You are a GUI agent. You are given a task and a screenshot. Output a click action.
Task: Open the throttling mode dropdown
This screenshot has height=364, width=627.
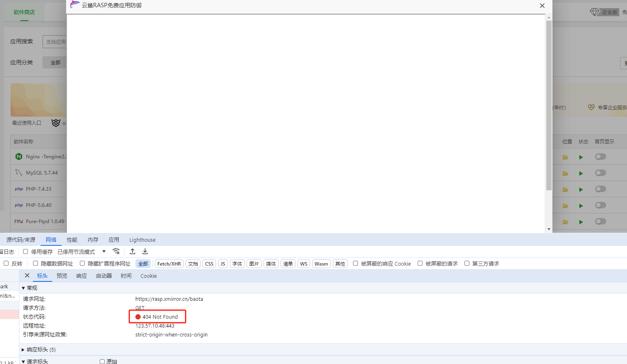81,251
